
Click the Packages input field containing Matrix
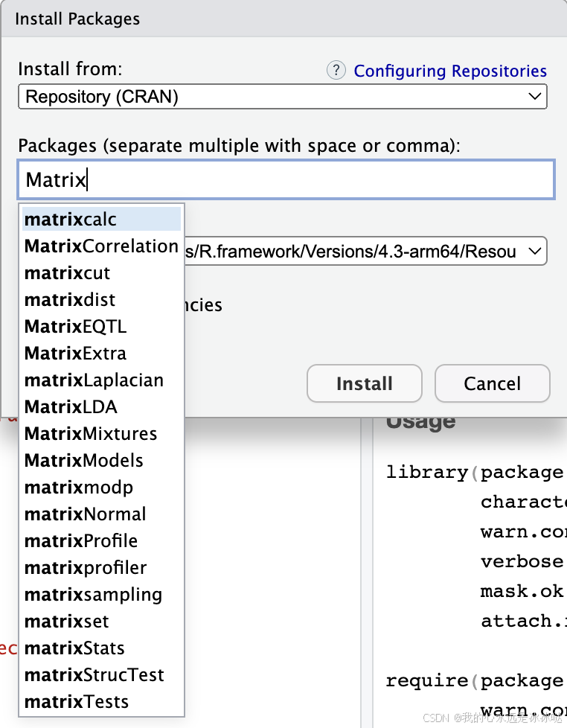[286, 179]
